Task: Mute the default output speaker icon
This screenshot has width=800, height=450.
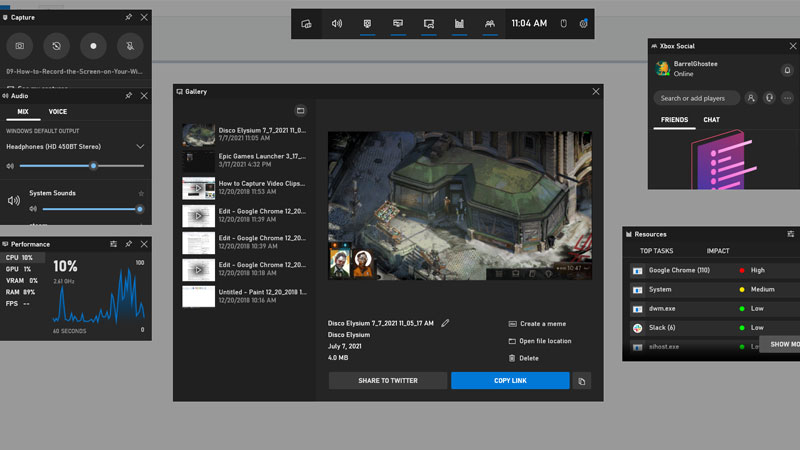Action: click(10, 166)
